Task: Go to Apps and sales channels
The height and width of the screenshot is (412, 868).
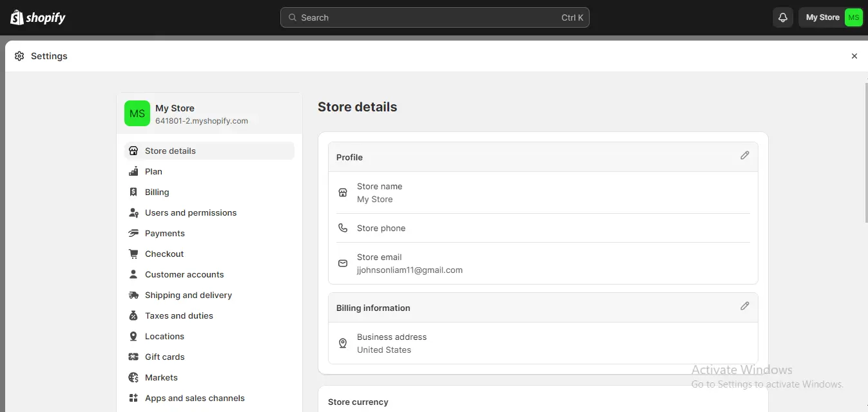Action: [x=209, y=398]
